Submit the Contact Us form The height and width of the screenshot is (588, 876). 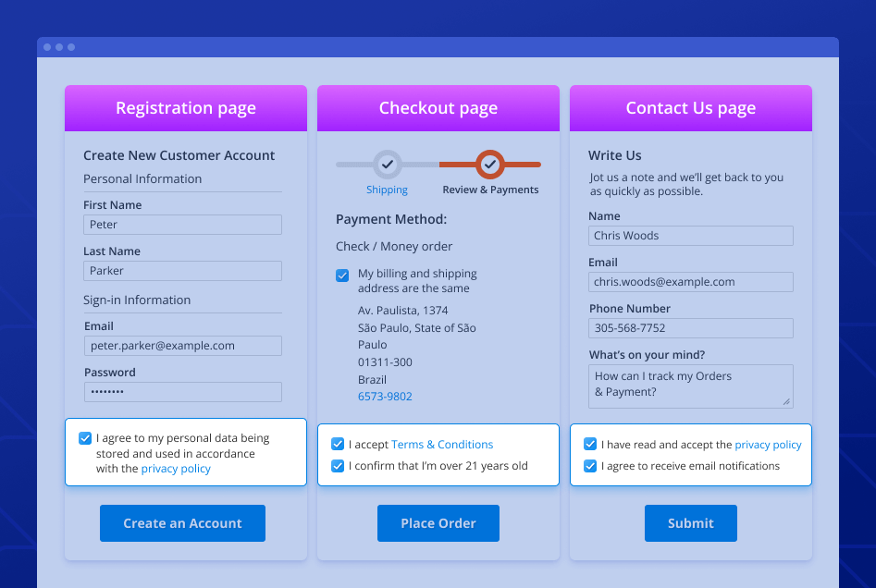click(690, 523)
